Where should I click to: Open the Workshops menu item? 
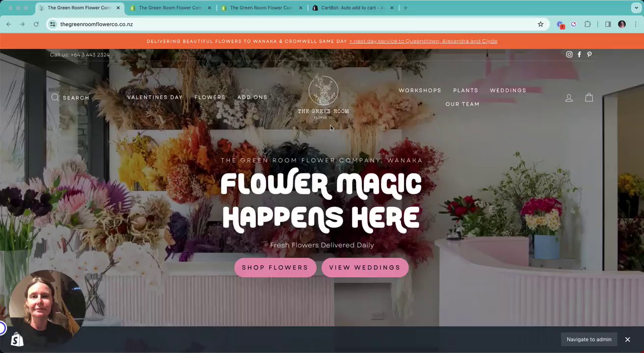pyautogui.click(x=420, y=90)
